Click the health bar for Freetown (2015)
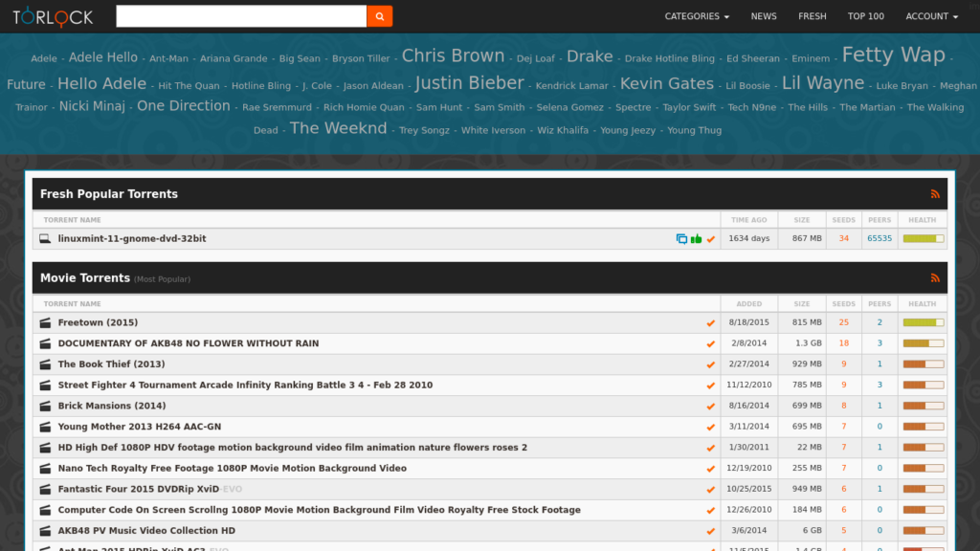The height and width of the screenshot is (551, 980). coord(922,322)
